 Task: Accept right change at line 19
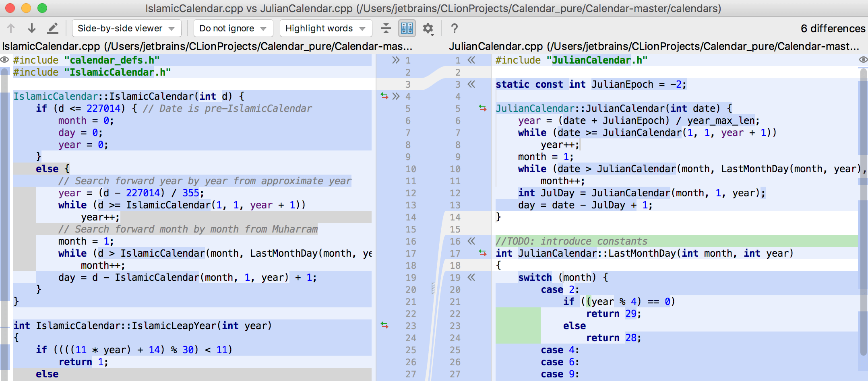(x=471, y=278)
